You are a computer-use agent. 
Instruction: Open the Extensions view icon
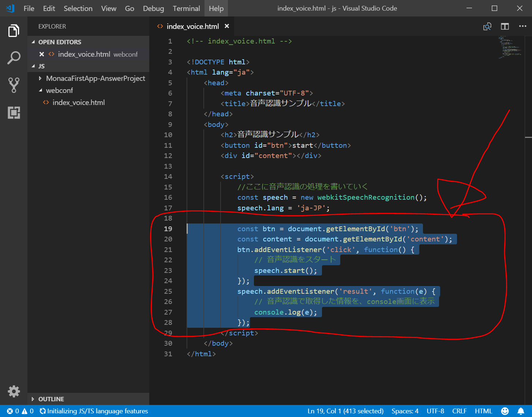[x=14, y=112]
